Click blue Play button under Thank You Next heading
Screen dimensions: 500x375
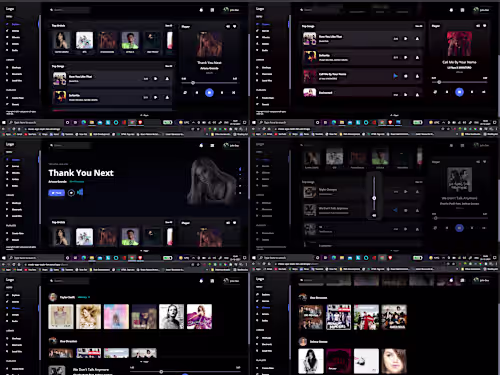click(x=57, y=193)
